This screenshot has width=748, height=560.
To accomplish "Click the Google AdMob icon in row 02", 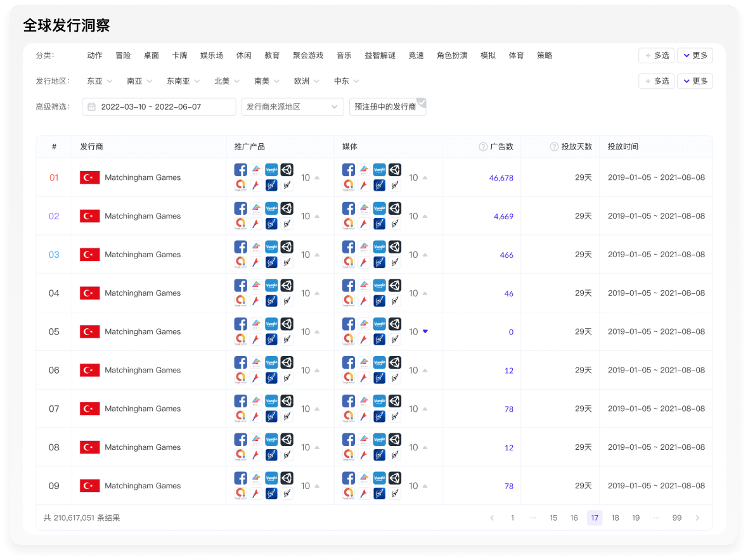I will (241, 222).
